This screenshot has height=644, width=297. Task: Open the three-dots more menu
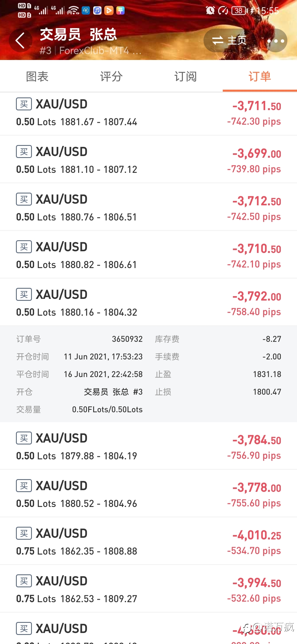click(x=276, y=41)
